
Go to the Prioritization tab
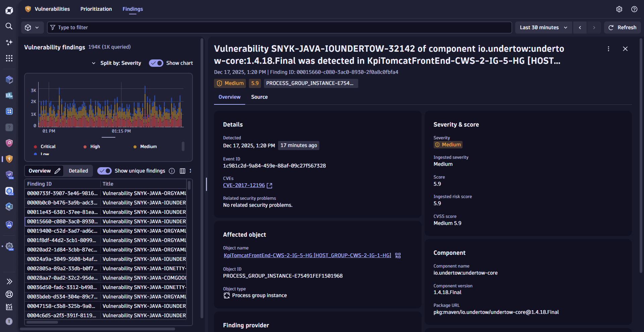pyautogui.click(x=96, y=9)
